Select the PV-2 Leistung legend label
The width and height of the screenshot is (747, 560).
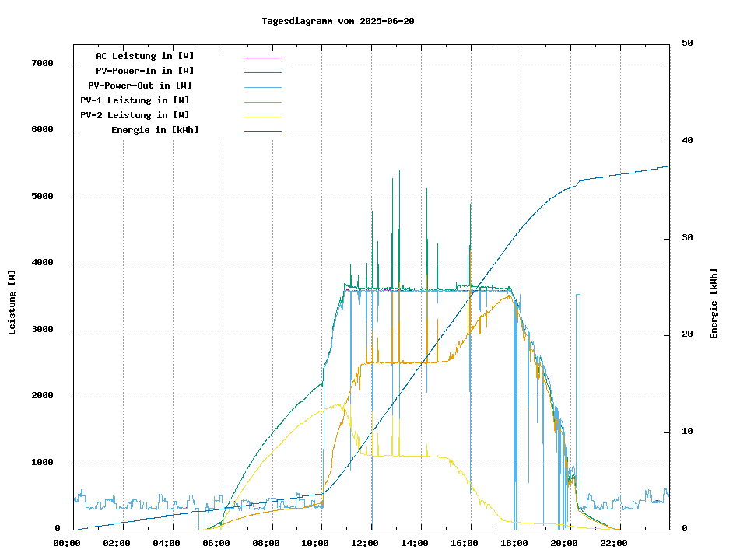(135, 115)
